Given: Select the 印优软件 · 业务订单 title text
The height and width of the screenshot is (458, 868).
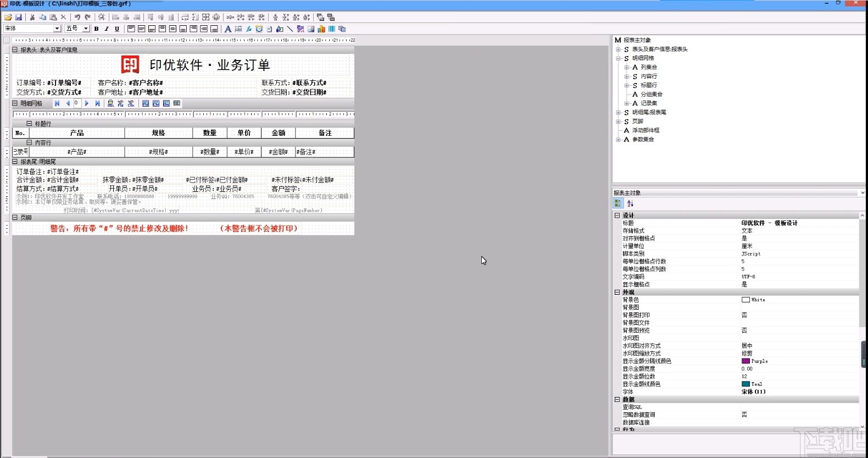Looking at the screenshot, I should pyautogui.click(x=210, y=65).
